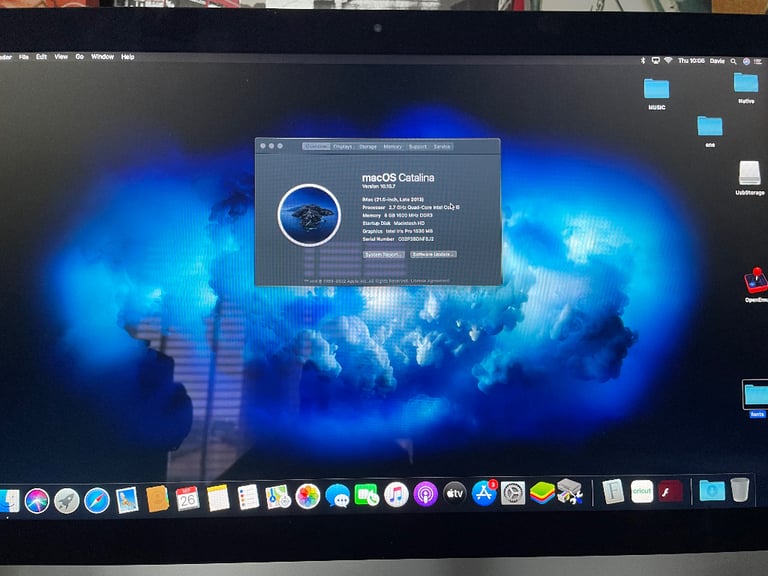
Task: Launch Safari compass icon in Dock
Action: 96,500
